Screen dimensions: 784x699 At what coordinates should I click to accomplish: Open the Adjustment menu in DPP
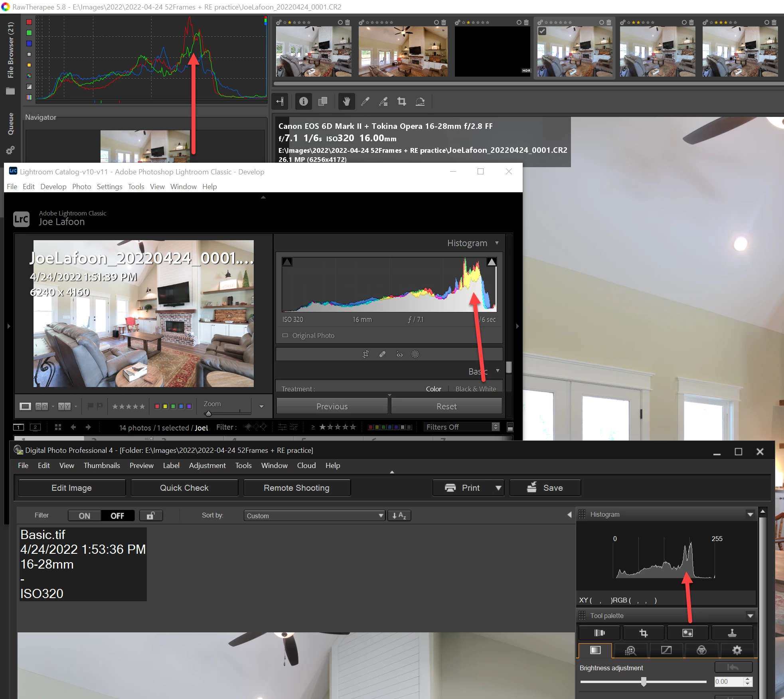(x=207, y=466)
